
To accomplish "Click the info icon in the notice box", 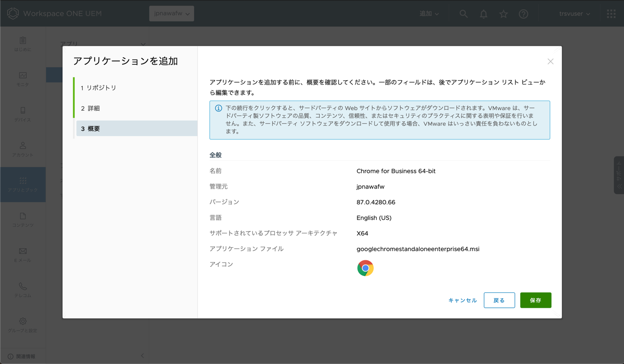I will 218,108.
